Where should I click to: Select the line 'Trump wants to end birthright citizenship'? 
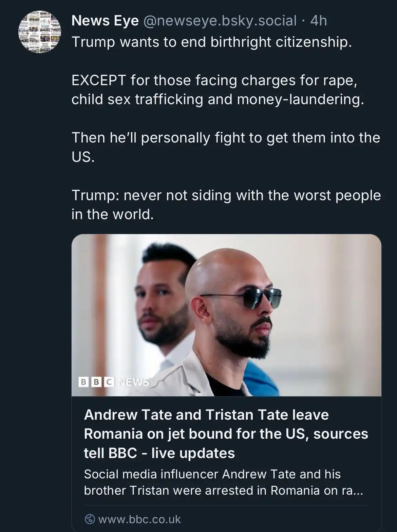click(x=212, y=42)
